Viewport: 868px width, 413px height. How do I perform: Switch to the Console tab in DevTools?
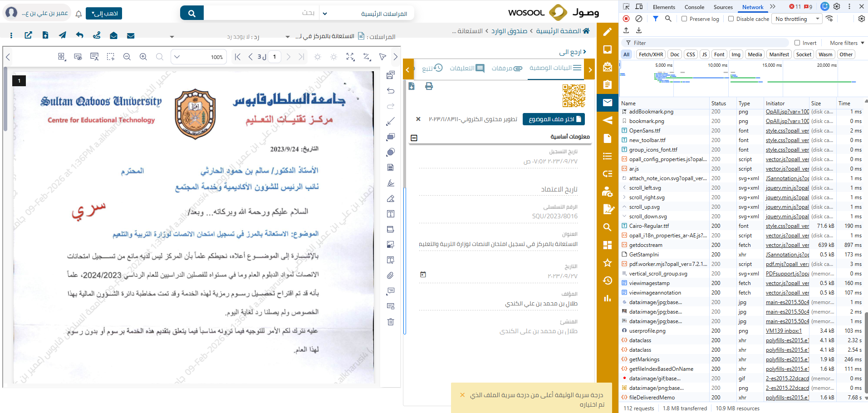tap(694, 7)
